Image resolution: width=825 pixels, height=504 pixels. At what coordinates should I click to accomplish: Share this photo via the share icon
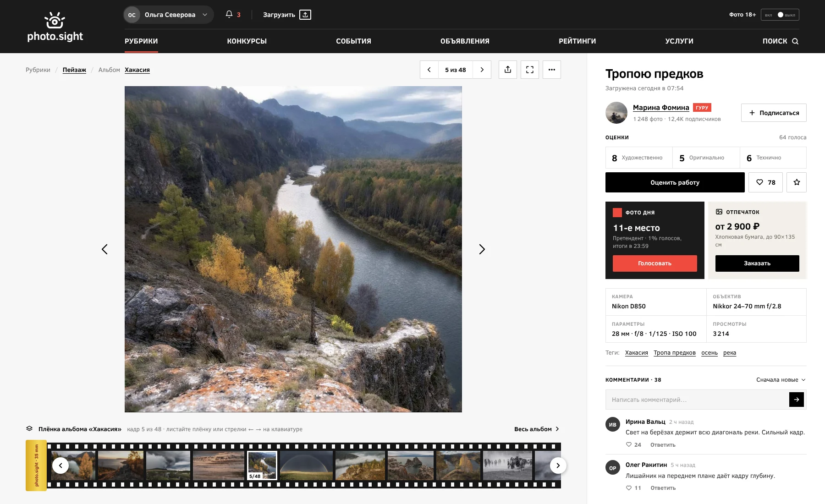click(508, 70)
